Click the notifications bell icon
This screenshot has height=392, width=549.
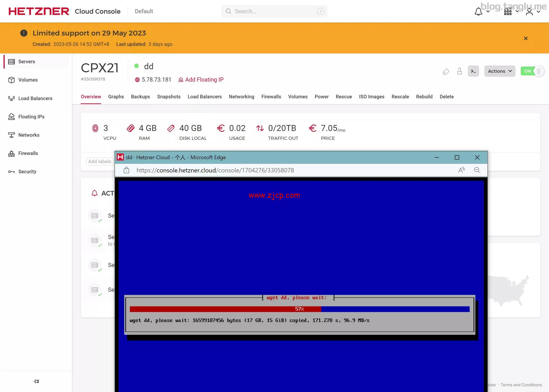pyautogui.click(x=478, y=11)
